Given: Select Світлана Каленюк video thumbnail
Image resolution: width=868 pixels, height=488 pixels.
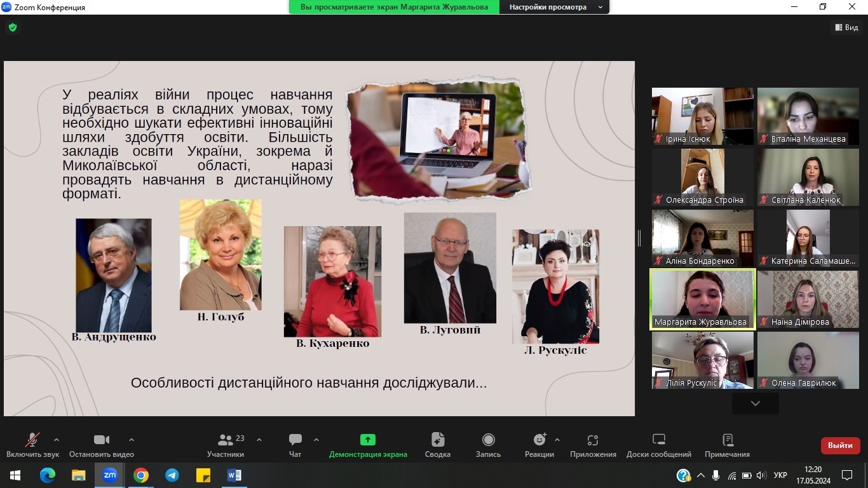Looking at the screenshot, I should 808,177.
